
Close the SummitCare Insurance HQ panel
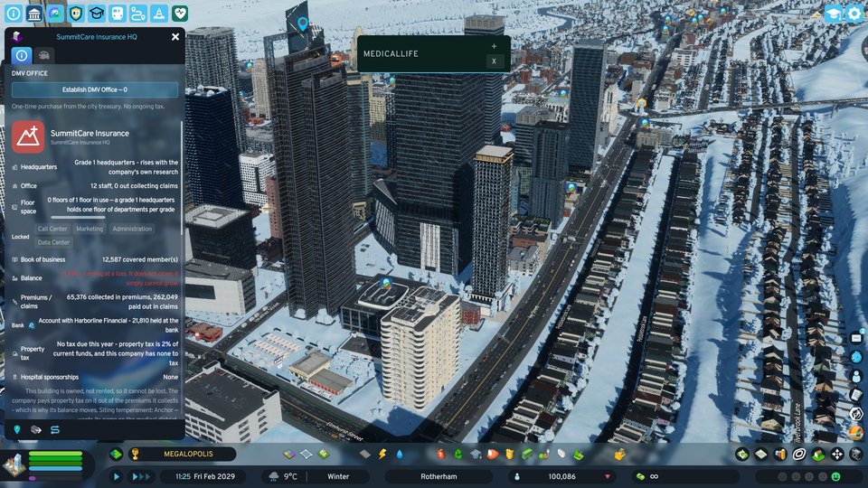[175, 36]
